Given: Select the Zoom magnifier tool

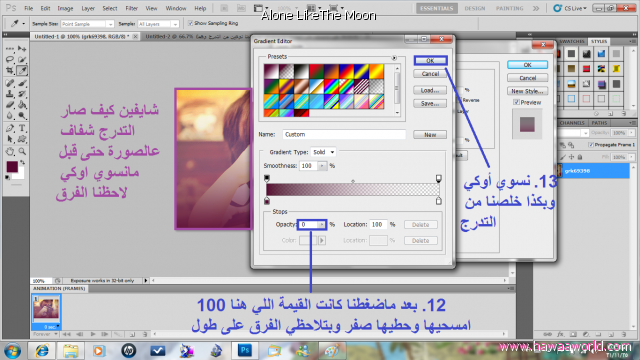Looking at the screenshot, I should coord(22,151).
